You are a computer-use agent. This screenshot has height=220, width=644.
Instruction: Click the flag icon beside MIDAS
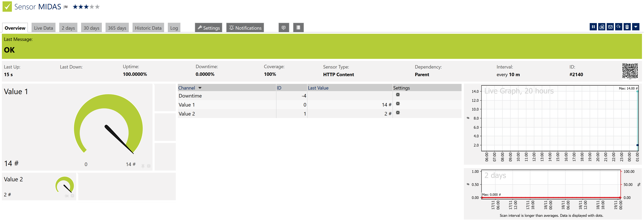coord(66,7)
